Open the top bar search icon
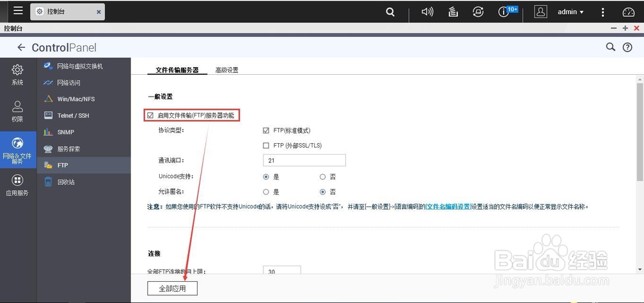This screenshot has height=303, width=644. [x=390, y=12]
